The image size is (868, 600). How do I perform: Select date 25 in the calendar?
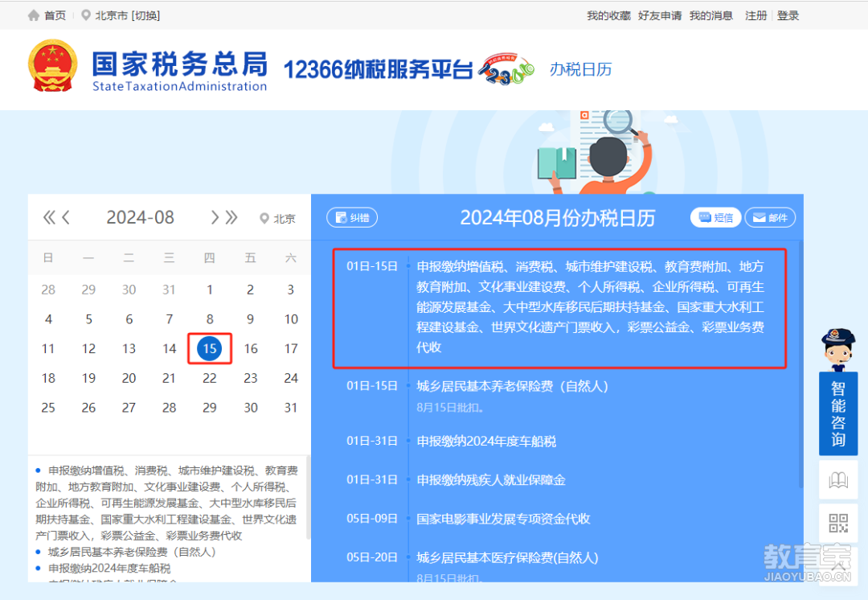48,407
